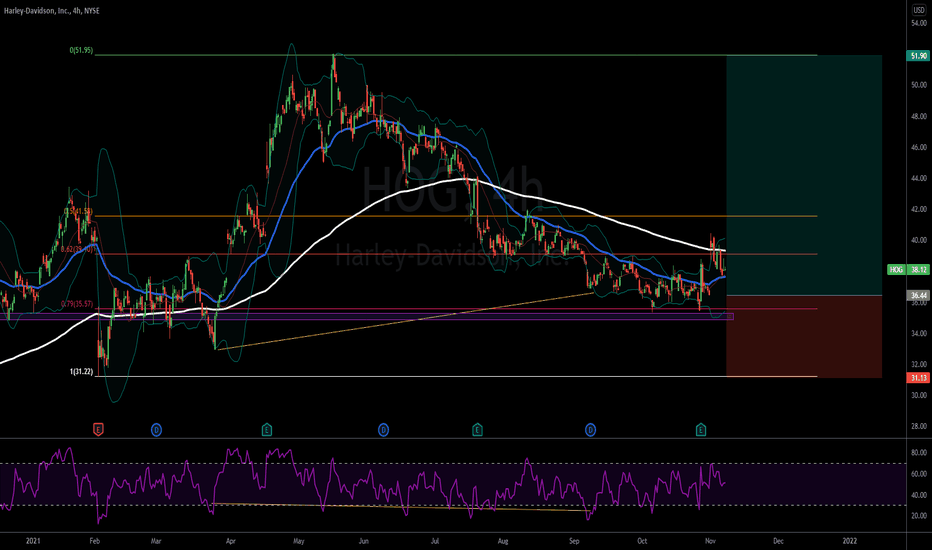The width and height of the screenshot is (932, 550).
Task: Select the 0.79(35.57) Fibonacci level label
Action: click(x=77, y=304)
